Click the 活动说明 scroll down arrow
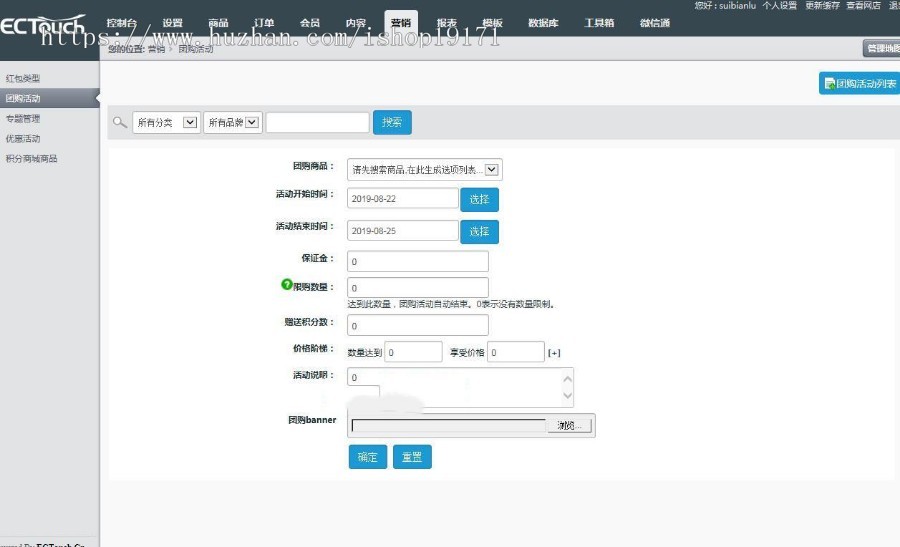 [x=568, y=395]
